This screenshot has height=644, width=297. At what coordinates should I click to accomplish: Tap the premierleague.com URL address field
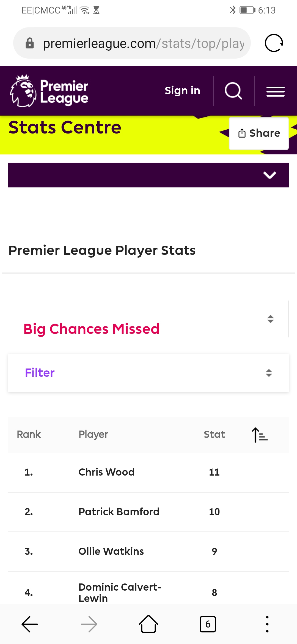144,43
